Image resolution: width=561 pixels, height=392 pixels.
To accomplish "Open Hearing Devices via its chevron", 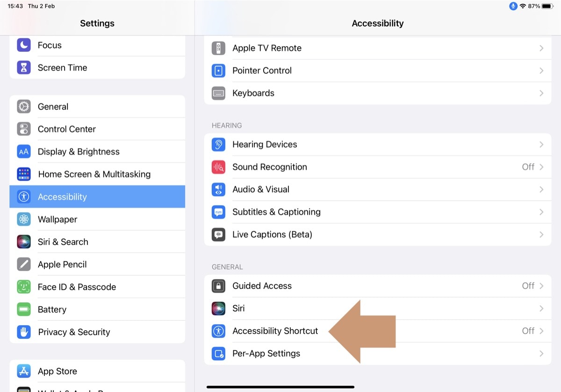I will (541, 144).
